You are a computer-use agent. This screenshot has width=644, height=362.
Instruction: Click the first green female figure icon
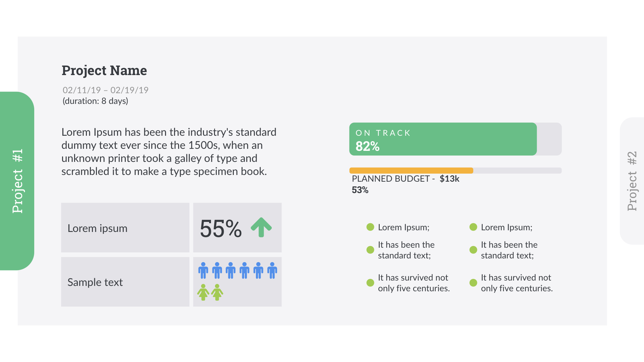point(203,292)
